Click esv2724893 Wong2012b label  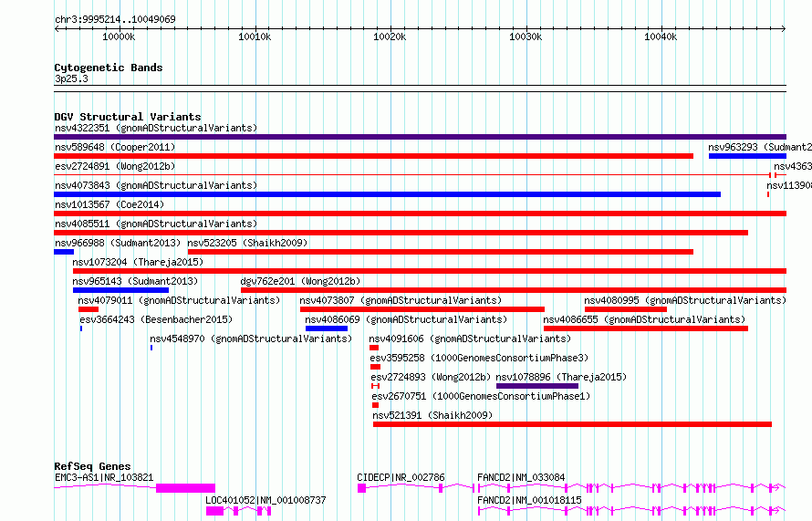coord(431,377)
